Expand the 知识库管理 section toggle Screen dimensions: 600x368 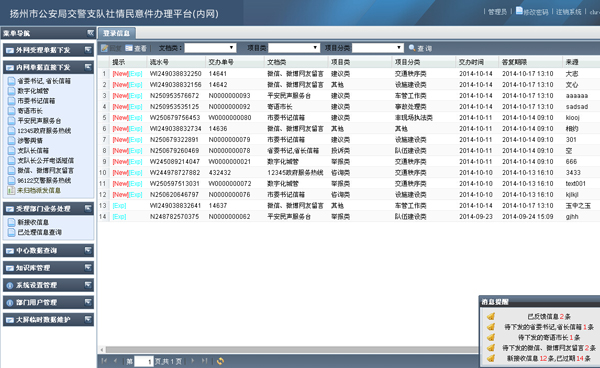(88, 268)
